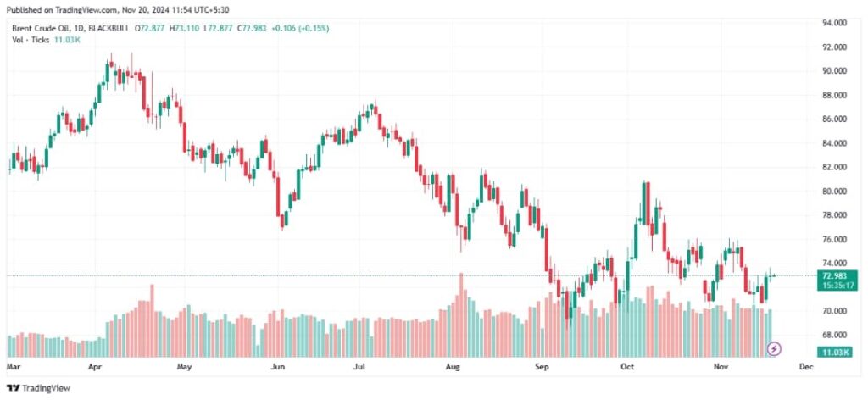Select the Aug marker on time axis
Image resolution: width=868 pixels, height=400 pixels.
coord(453,368)
